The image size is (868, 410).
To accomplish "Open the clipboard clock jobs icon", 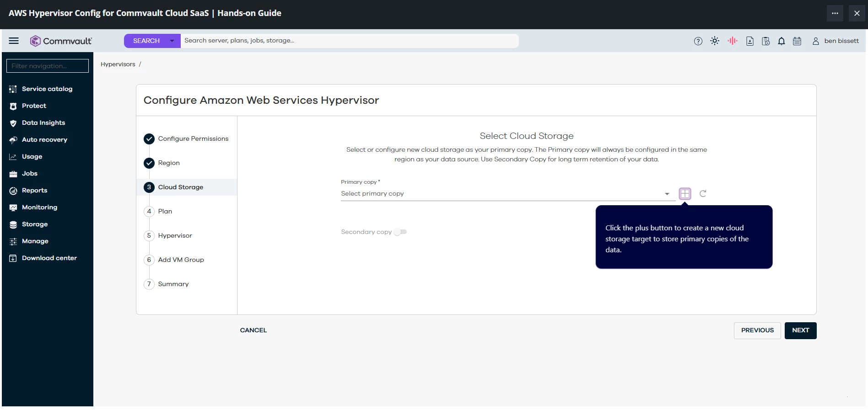I will (766, 41).
